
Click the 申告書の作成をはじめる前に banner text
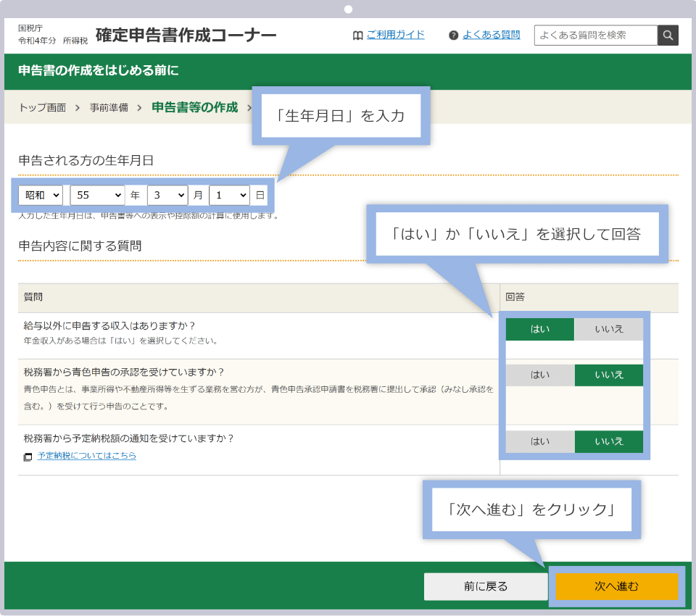(99, 70)
